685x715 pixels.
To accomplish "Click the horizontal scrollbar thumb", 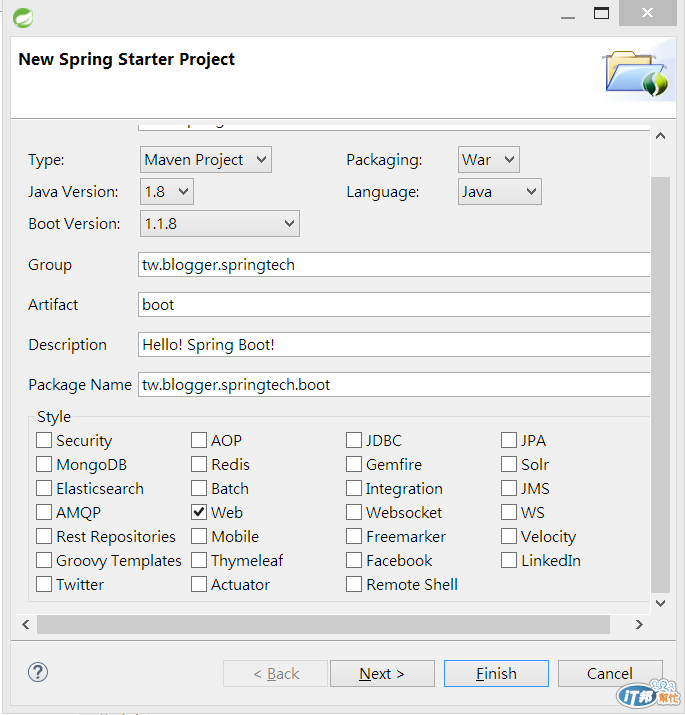I will click(323, 624).
